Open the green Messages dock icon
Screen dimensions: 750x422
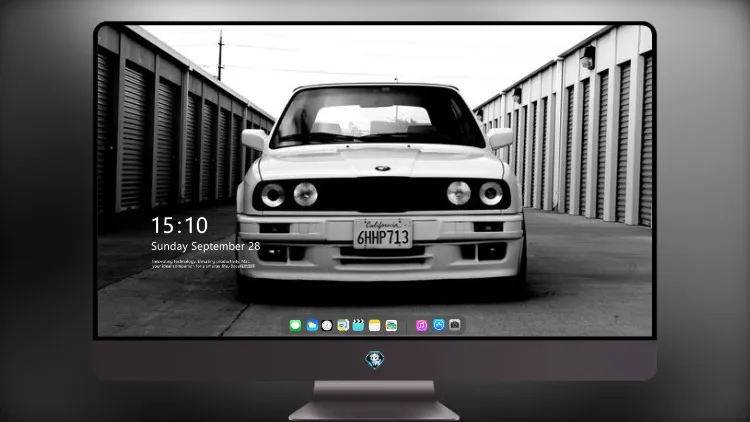295,325
